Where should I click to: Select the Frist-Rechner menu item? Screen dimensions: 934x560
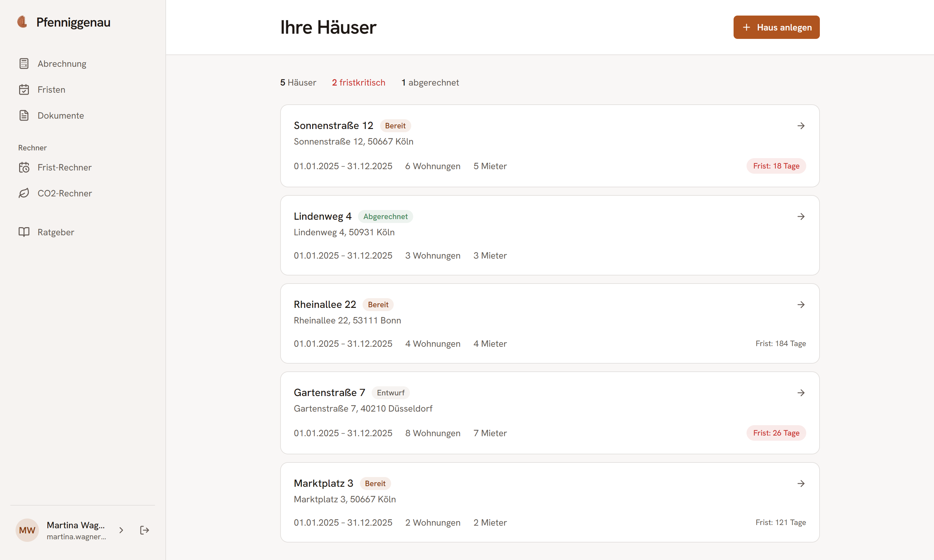pos(83,167)
